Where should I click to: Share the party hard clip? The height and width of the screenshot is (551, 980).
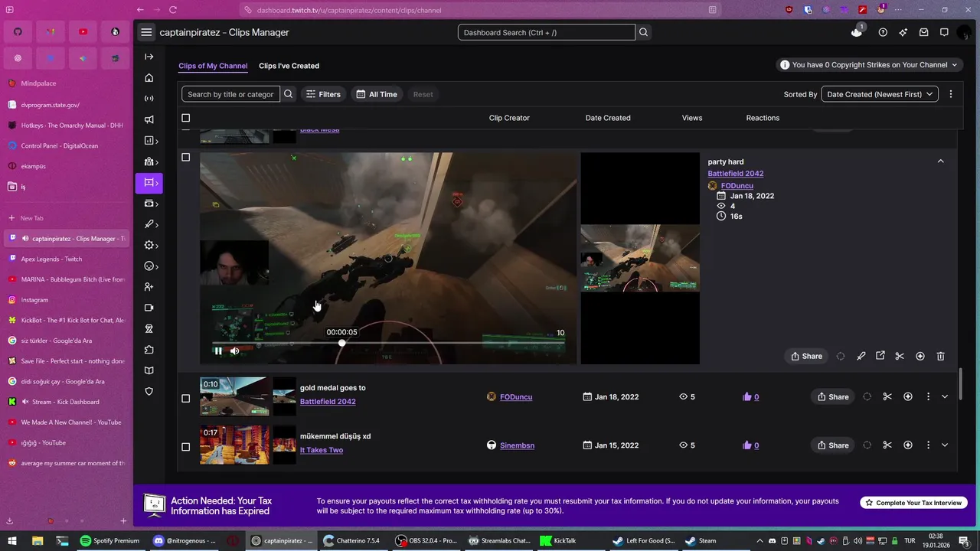[806, 356]
